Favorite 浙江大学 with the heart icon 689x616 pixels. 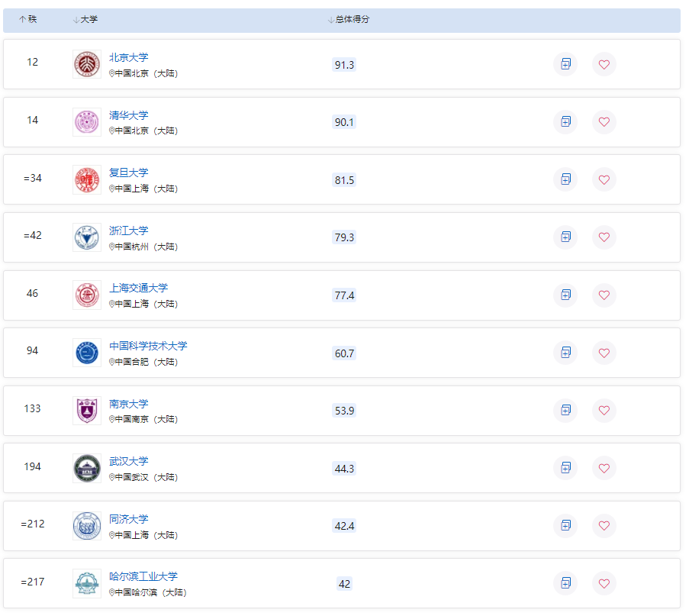(604, 237)
